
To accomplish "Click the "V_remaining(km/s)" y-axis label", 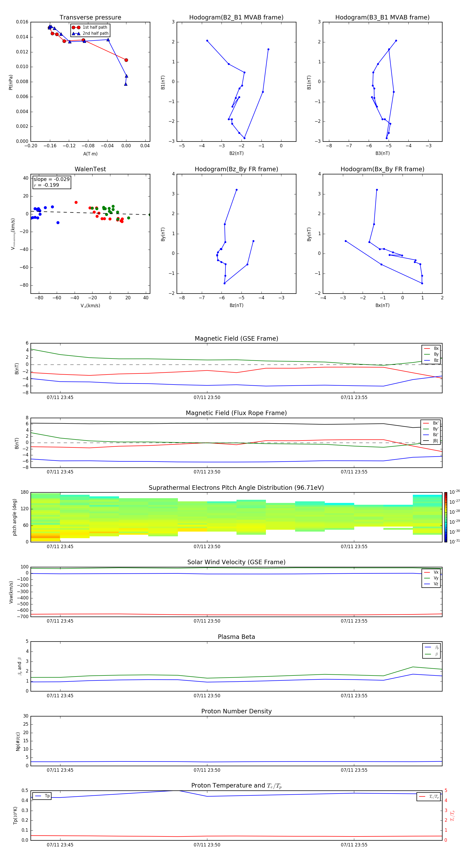I will [x=13, y=234].
